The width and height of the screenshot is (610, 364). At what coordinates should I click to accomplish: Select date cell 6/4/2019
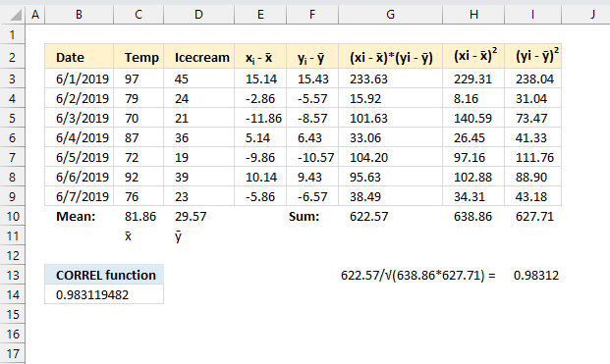pos(79,137)
